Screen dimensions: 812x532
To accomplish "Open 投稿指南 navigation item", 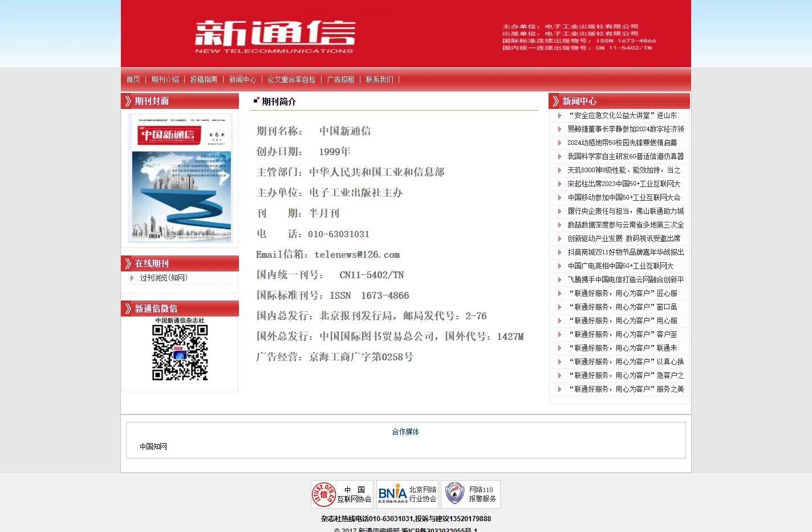I will 204,80.
